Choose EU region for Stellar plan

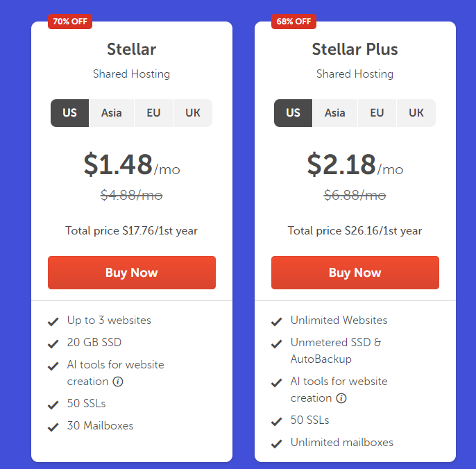(153, 113)
